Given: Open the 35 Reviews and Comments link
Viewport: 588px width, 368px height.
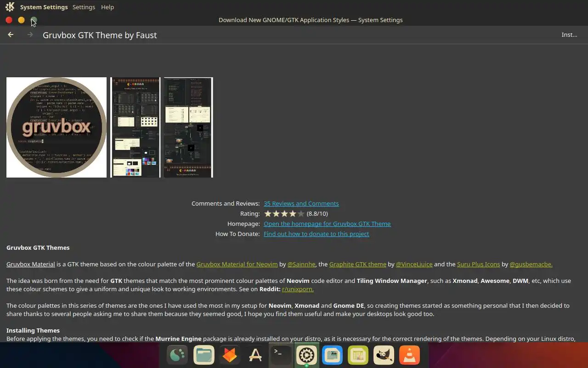Looking at the screenshot, I should (x=301, y=203).
